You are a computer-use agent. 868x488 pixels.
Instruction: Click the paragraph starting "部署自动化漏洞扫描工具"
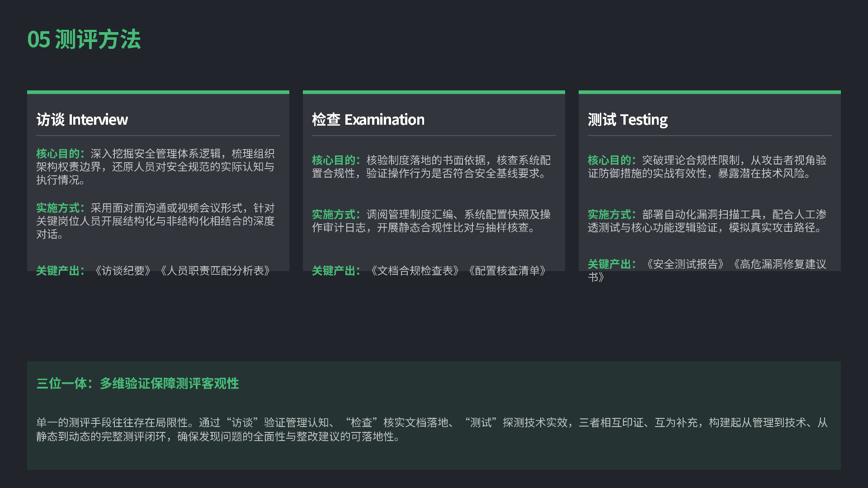[707, 221]
